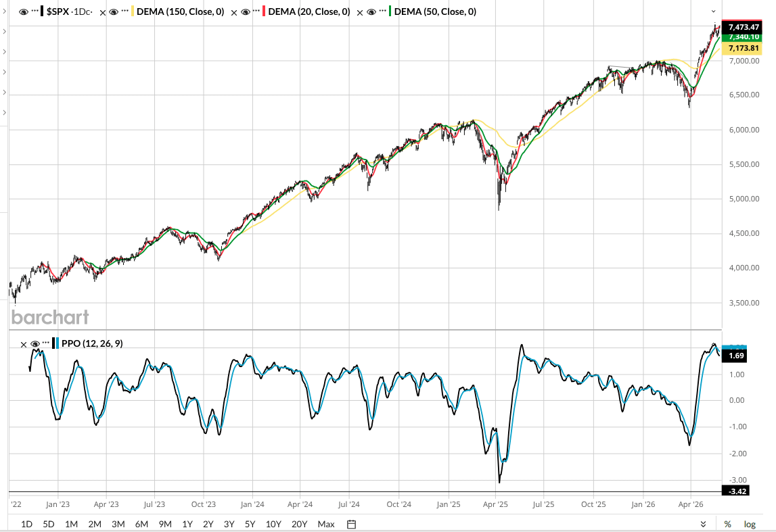Select the 20Y time range
Screen dimensions: 776x532
click(x=300, y=524)
